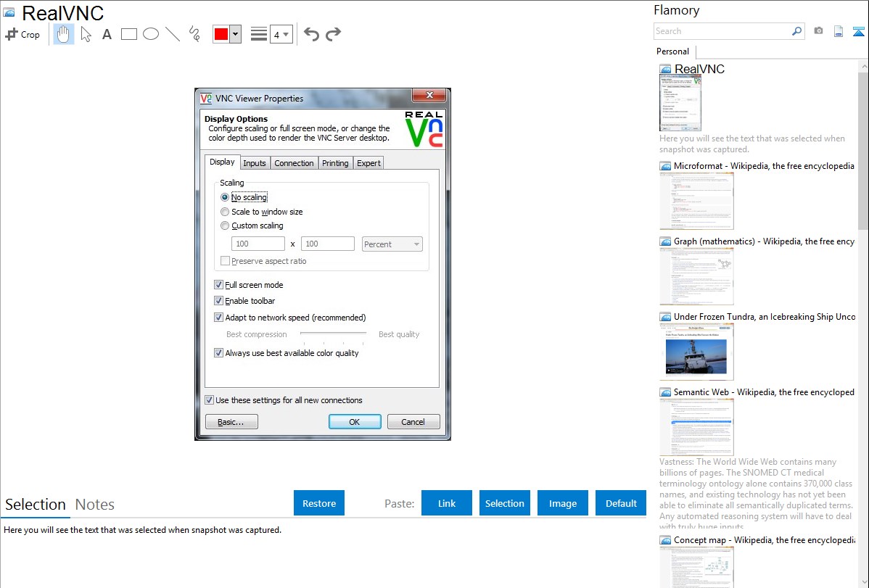The width and height of the screenshot is (869, 588).
Task: Open the Graph (mathematics) snapshot thumbnail
Action: [x=696, y=276]
